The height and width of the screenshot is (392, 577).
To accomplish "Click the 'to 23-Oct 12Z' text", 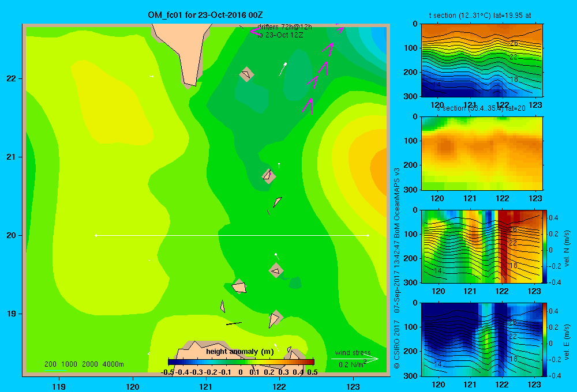I will 280,35.
